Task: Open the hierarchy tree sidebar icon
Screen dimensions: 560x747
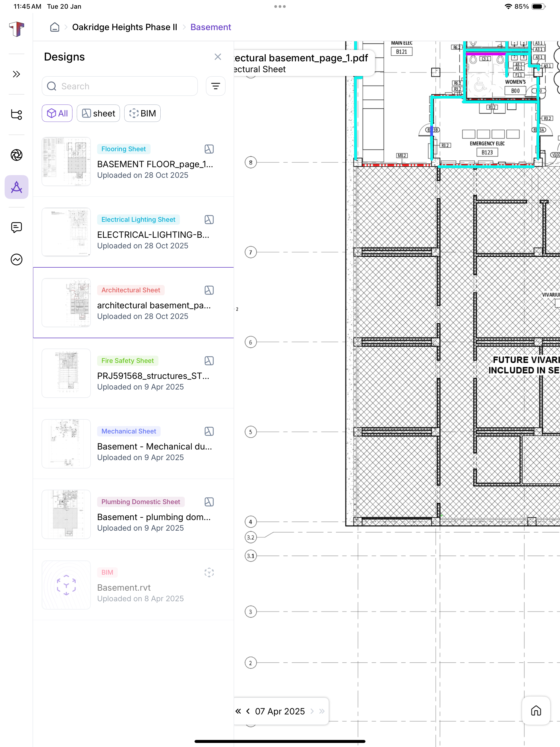Action: coord(16,115)
